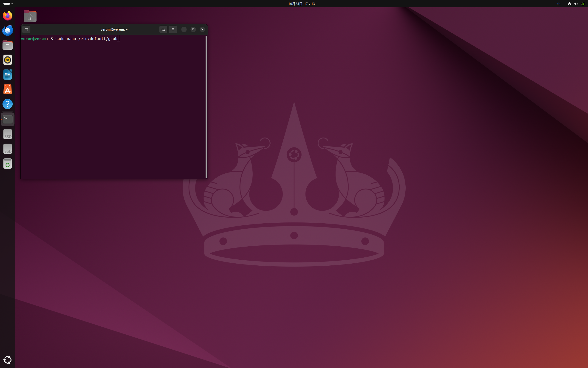The image size is (588, 368).
Task: Click the terminal title verum@verum: ~
Action: pos(114,29)
